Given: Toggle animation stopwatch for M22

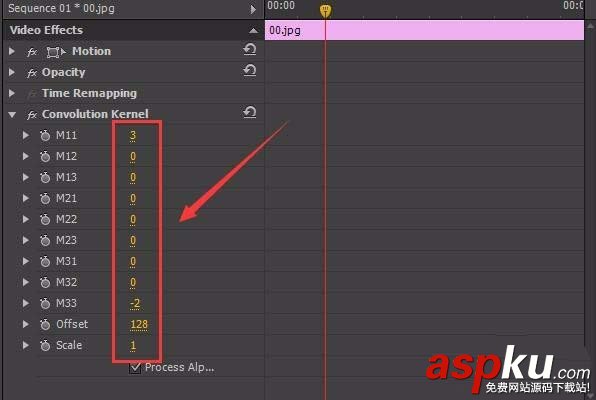Looking at the screenshot, I should [45, 219].
